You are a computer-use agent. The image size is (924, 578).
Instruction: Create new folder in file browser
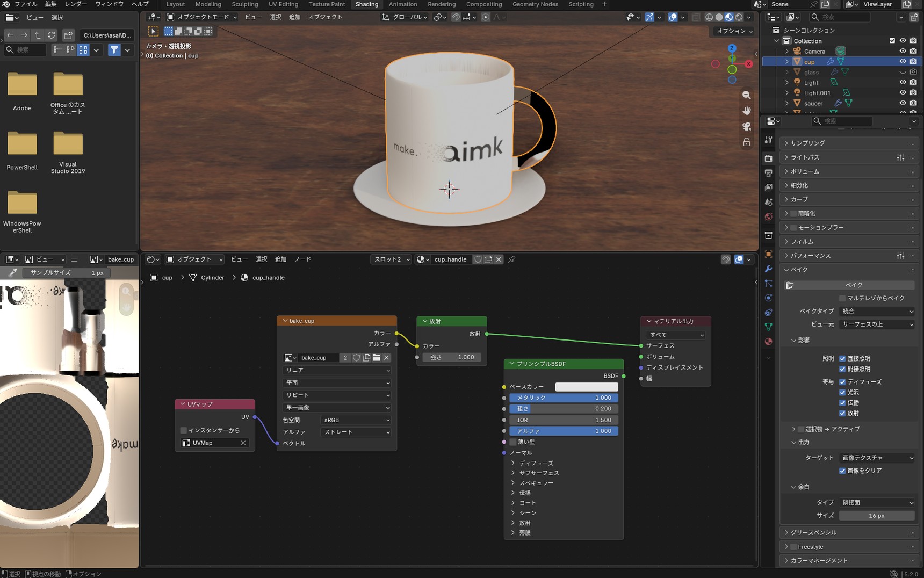[x=68, y=35]
